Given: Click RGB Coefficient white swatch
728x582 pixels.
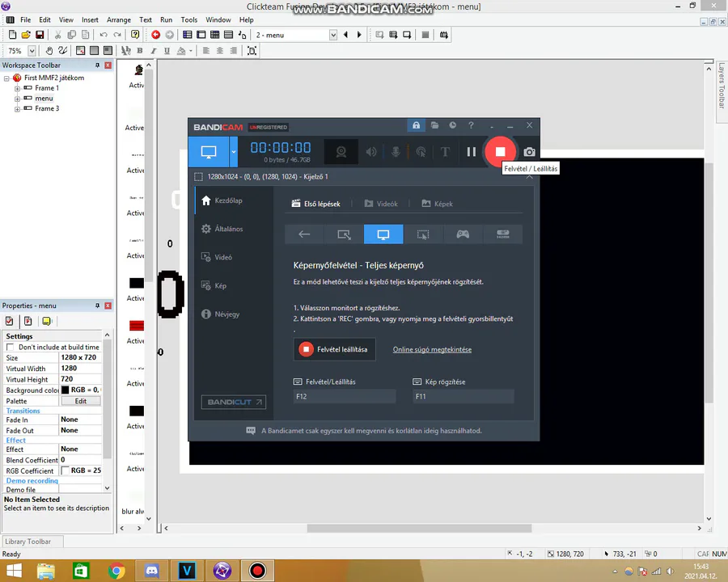Looking at the screenshot, I should 65,470.
